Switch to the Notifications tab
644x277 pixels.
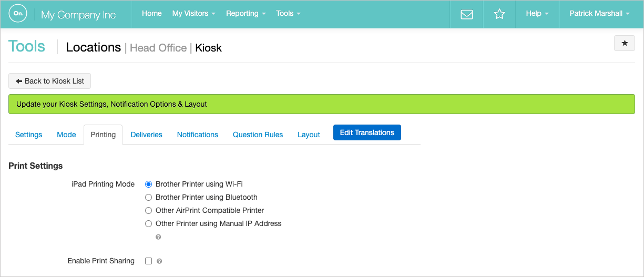pyautogui.click(x=197, y=135)
